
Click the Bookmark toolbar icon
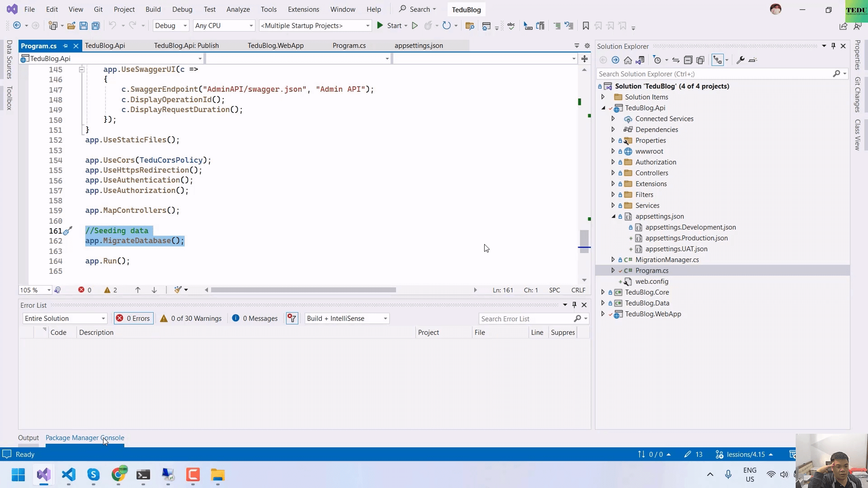[x=585, y=26]
